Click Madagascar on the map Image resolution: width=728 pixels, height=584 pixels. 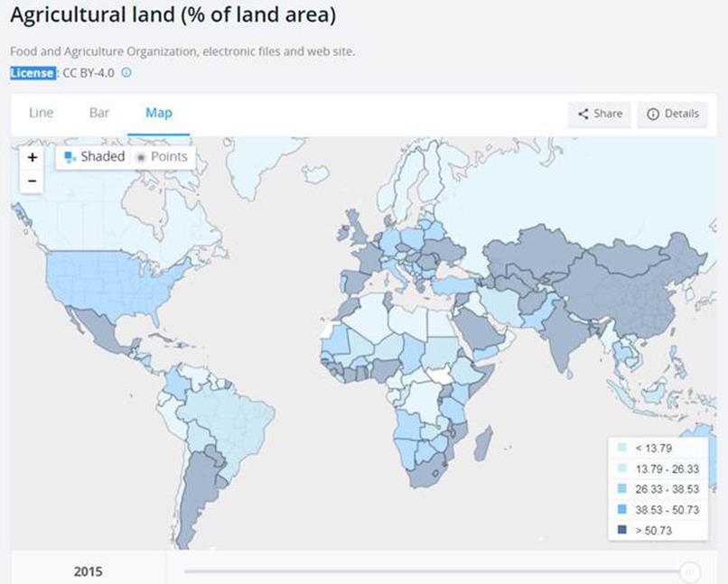[x=483, y=443]
